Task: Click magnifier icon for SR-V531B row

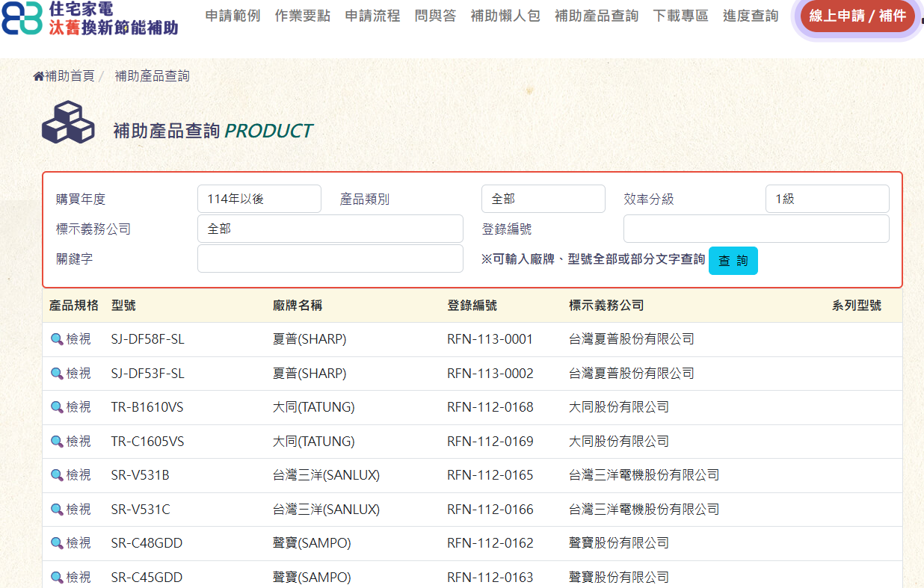Action: click(x=57, y=475)
